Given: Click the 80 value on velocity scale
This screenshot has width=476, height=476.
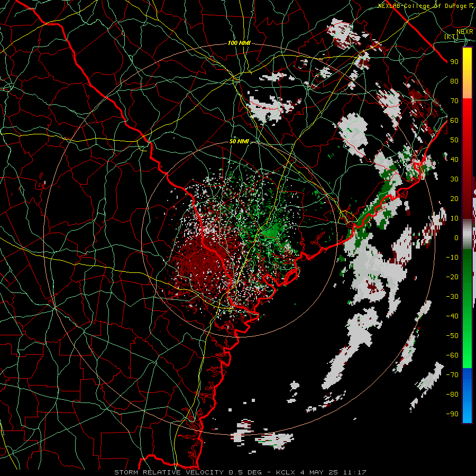Looking at the screenshot, I should click(x=454, y=81).
